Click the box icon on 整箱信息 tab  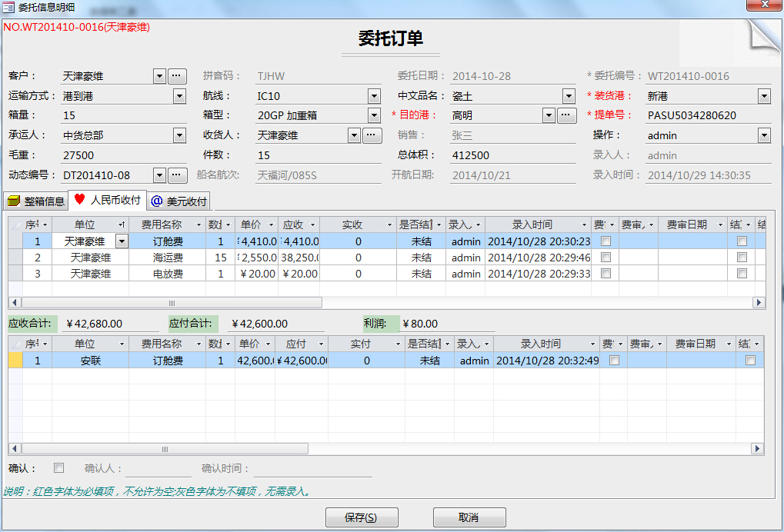tap(14, 201)
